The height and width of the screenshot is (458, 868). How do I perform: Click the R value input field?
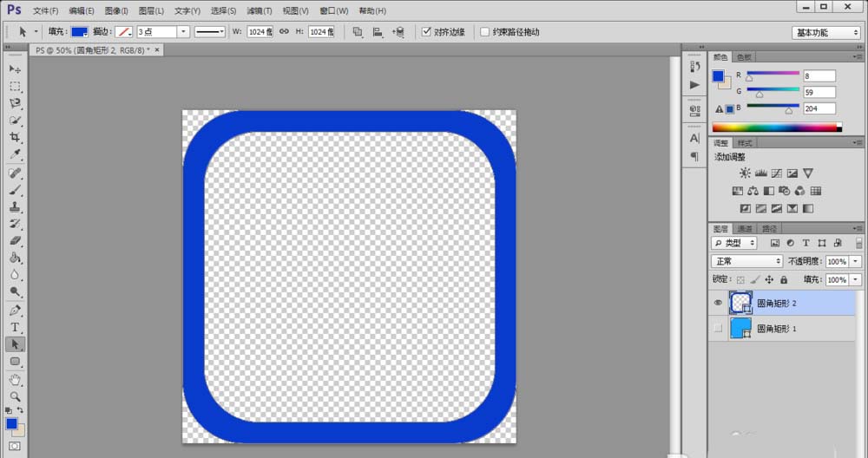(819, 75)
